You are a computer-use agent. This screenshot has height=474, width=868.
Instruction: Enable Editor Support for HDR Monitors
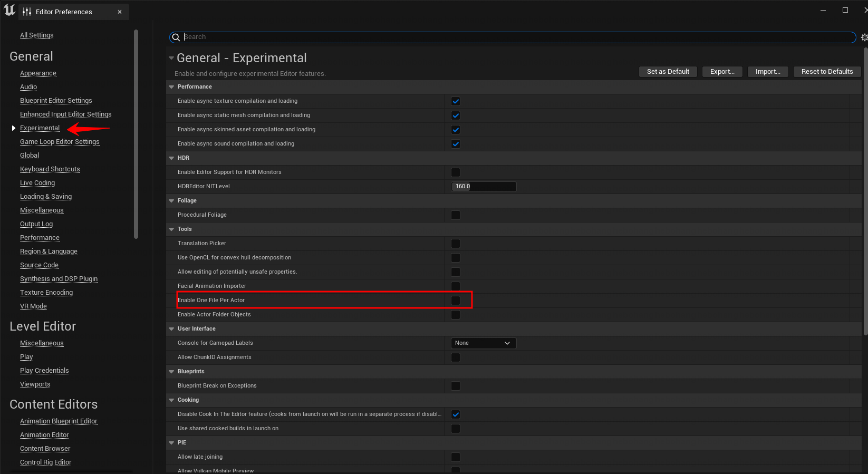click(x=456, y=172)
